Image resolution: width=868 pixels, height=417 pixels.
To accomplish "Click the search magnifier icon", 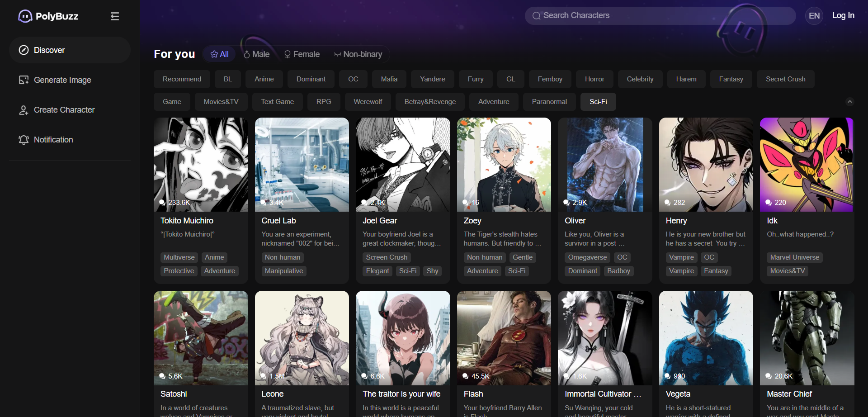I will point(536,16).
